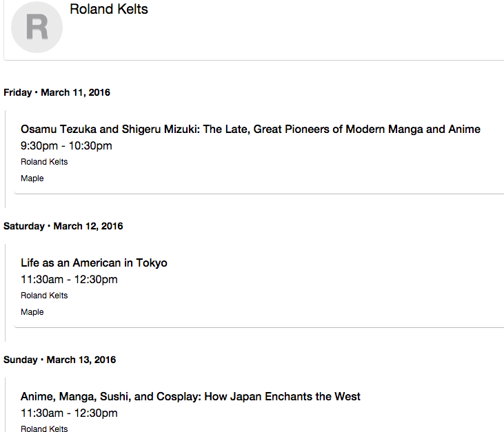The height and width of the screenshot is (432, 504).
Task: Click the vertical timeline bar beside Saturday's session
Action: pos(6,292)
